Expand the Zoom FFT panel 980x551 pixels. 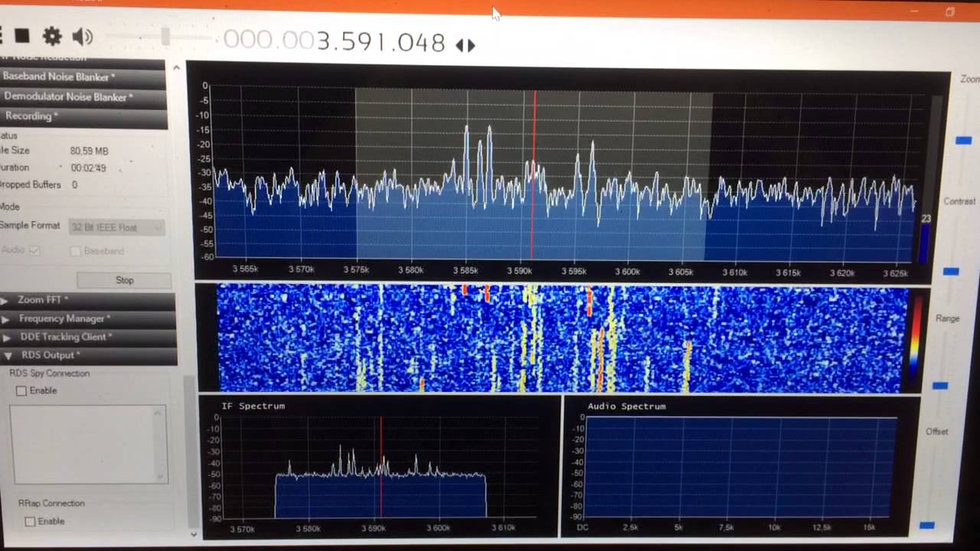87,300
